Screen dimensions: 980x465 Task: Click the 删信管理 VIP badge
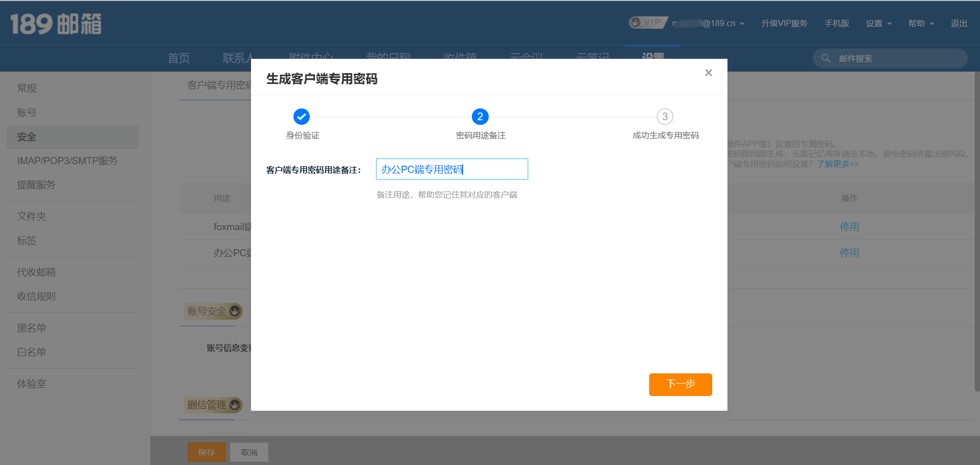[235, 405]
